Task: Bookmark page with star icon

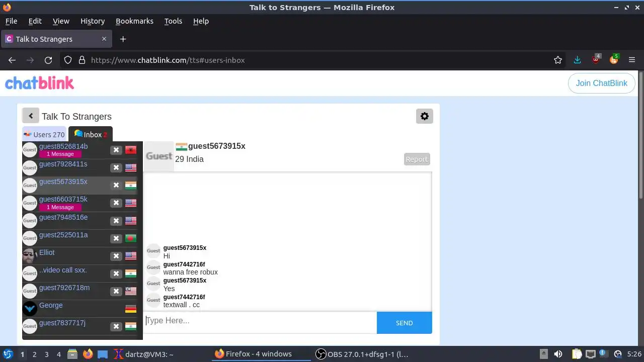Action: (x=558, y=60)
